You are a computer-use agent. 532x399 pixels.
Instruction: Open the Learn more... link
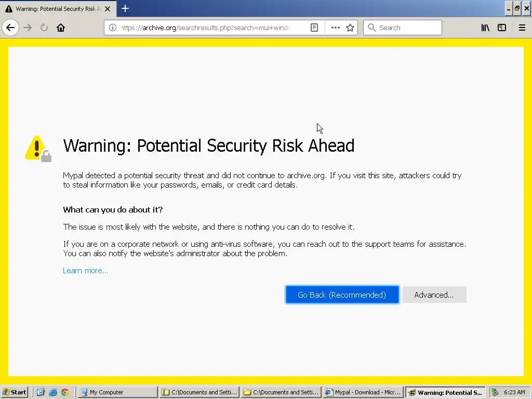86,270
